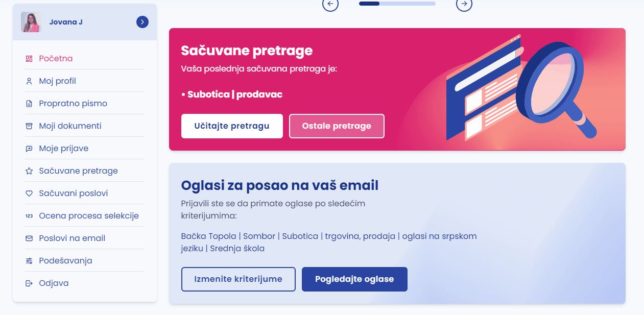This screenshot has width=644, height=315.
Task: Click the Ostale pretrage button
Action: (337, 126)
